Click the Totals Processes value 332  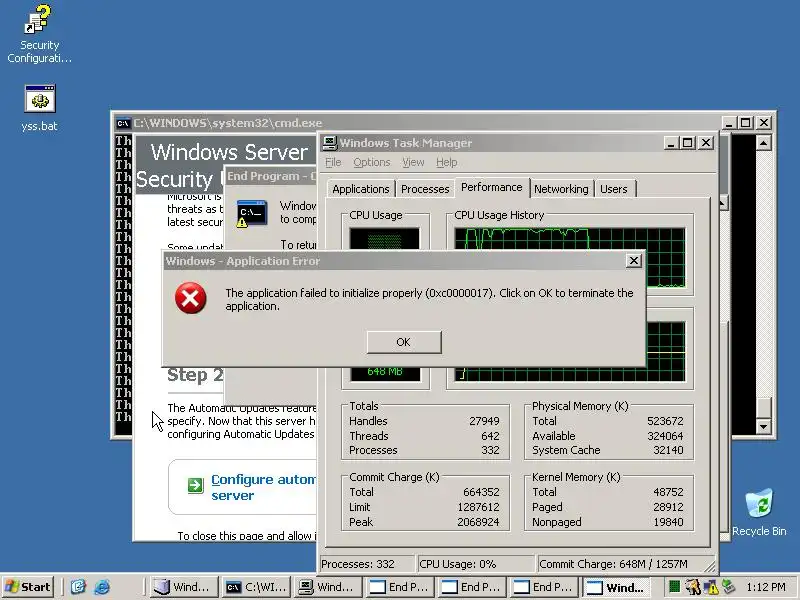coord(490,450)
